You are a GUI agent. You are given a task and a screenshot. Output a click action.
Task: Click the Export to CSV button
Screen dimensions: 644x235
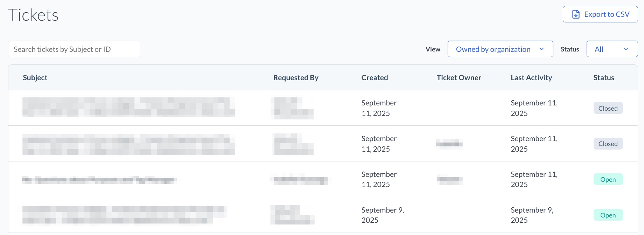click(600, 14)
